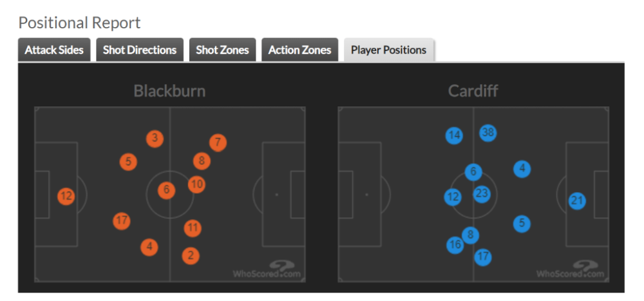Click Cardiff player 23 blue circle
This screenshot has width=644, height=301.
482,193
